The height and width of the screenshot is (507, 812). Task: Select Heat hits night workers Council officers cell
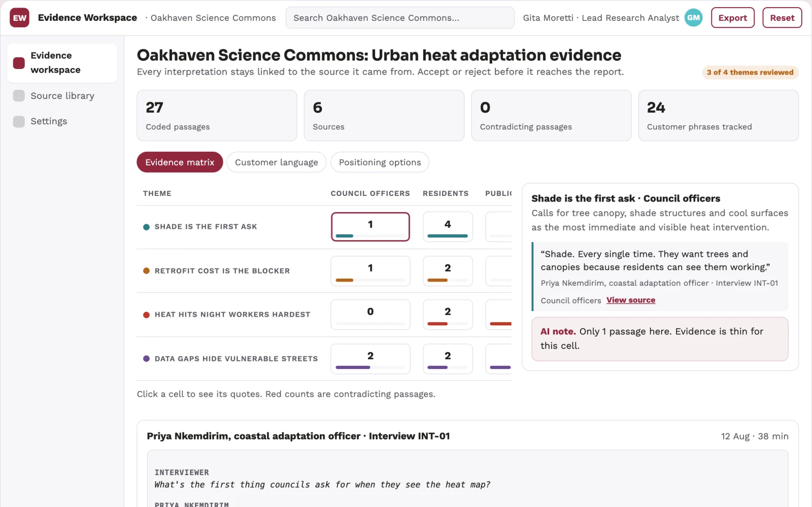(370, 315)
